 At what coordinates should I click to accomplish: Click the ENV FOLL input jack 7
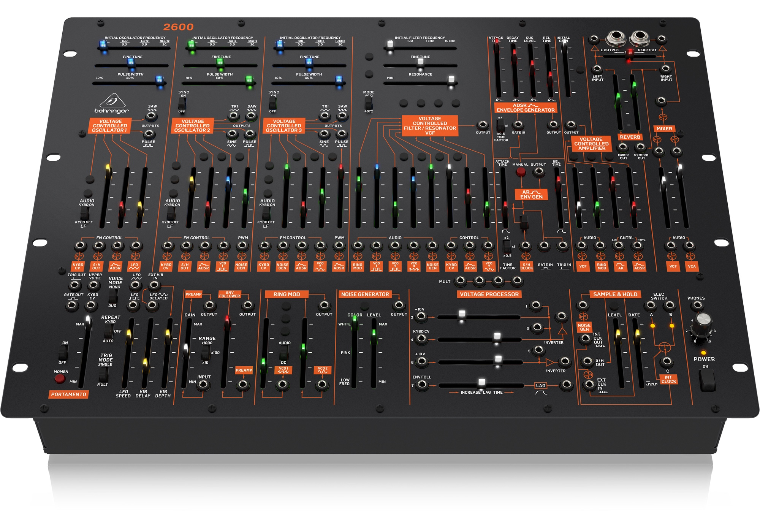pos(421,385)
